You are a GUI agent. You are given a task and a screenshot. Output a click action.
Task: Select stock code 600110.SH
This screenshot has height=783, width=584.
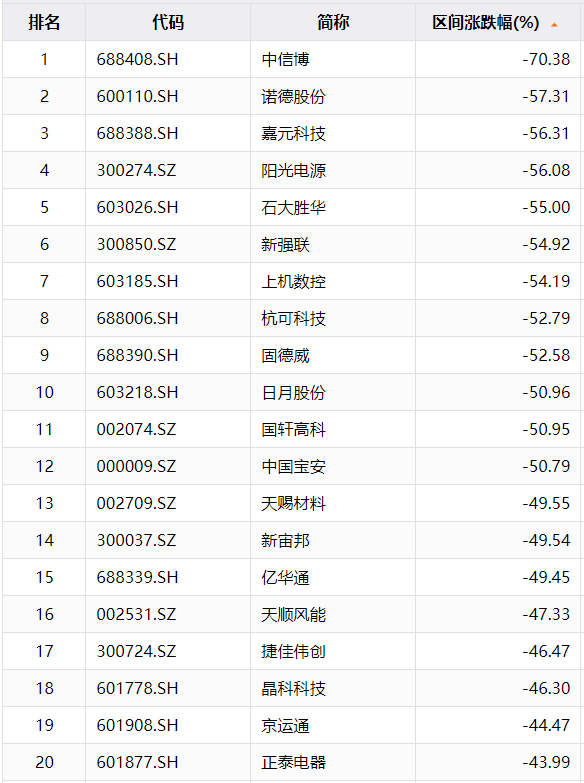click(x=137, y=96)
